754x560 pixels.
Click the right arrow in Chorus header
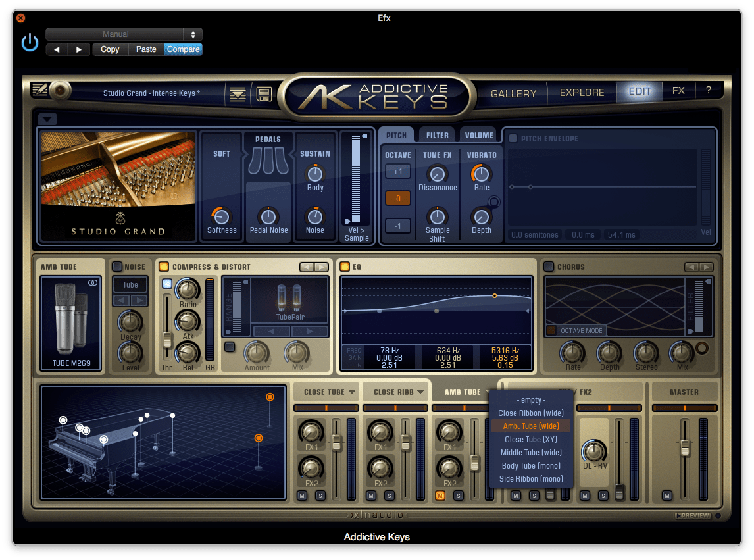pyautogui.click(x=707, y=267)
